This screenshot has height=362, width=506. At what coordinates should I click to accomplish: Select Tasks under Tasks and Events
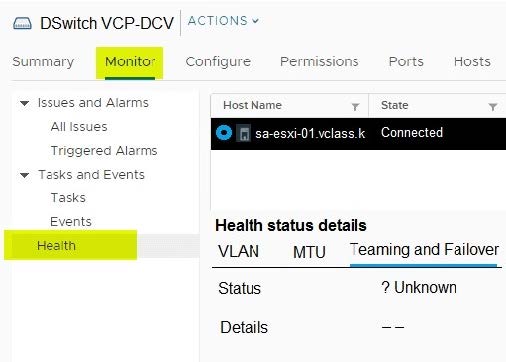pyautogui.click(x=68, y=198)
